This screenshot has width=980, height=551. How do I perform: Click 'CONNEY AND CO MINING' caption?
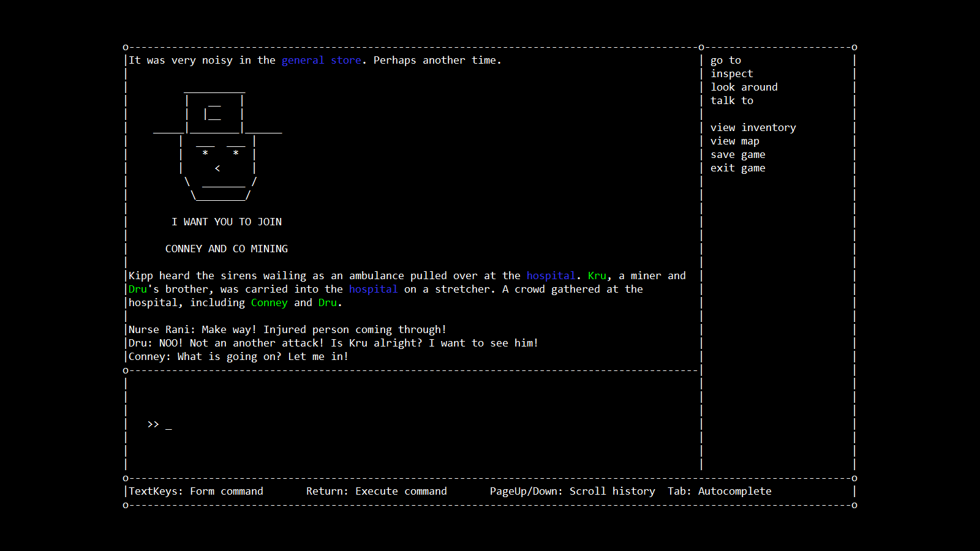[x=227, y=249]
